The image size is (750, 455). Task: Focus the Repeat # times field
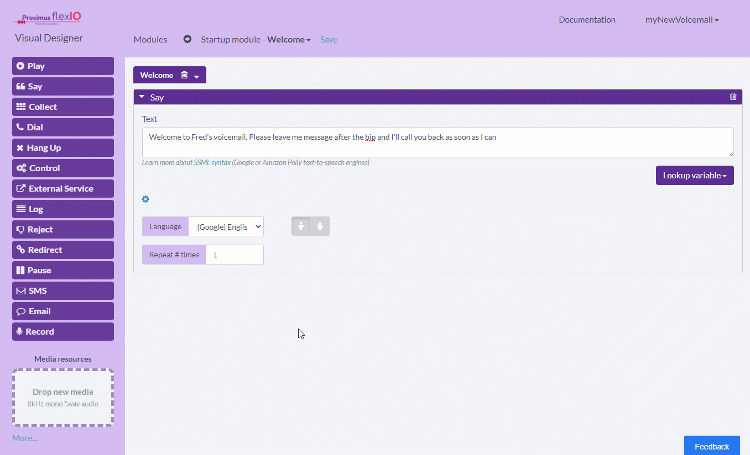234,255
